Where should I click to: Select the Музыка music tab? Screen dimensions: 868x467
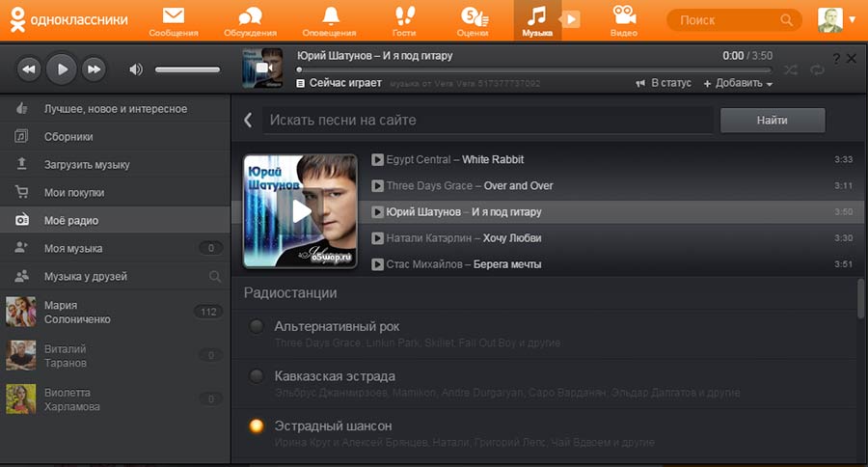[x=537, y=20]
